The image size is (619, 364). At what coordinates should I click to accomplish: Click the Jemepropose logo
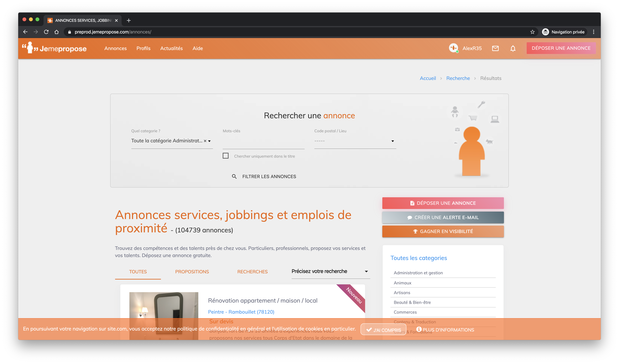coord(54,48)
